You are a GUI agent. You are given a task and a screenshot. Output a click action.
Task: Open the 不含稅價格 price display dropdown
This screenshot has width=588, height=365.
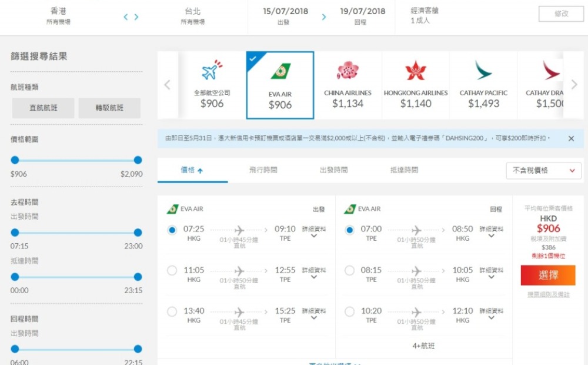pyautogui.click(x=544, y=171)
